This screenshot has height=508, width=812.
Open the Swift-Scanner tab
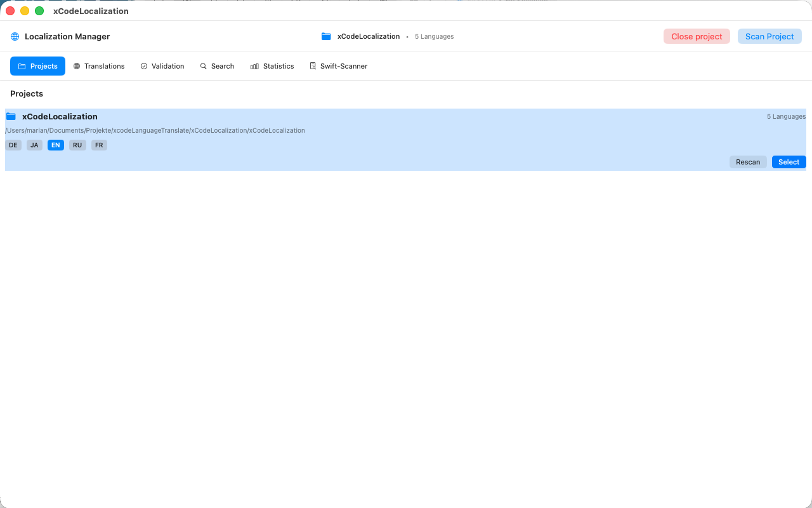pos(338,66)
